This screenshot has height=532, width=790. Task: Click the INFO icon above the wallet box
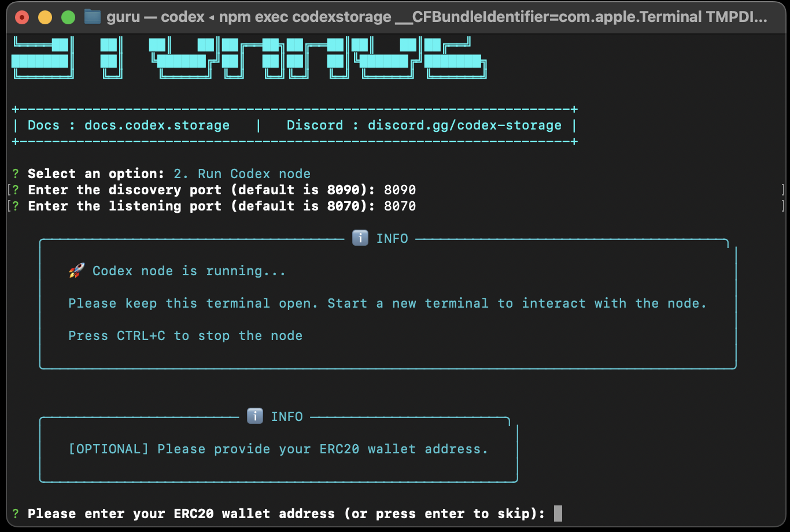254,416
